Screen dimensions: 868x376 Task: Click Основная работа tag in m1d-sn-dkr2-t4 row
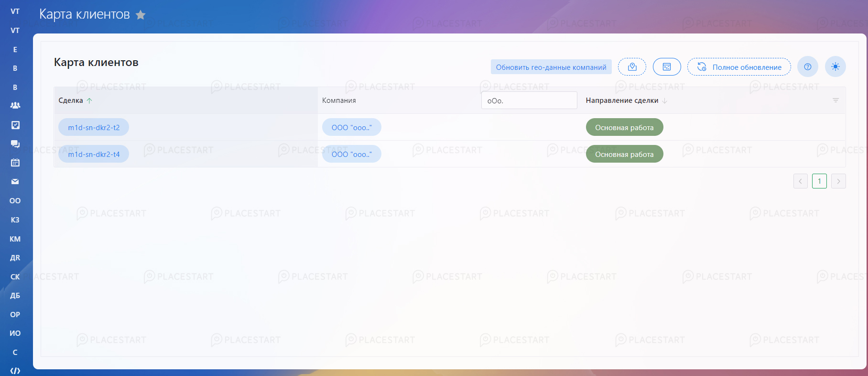pos(624,154)
